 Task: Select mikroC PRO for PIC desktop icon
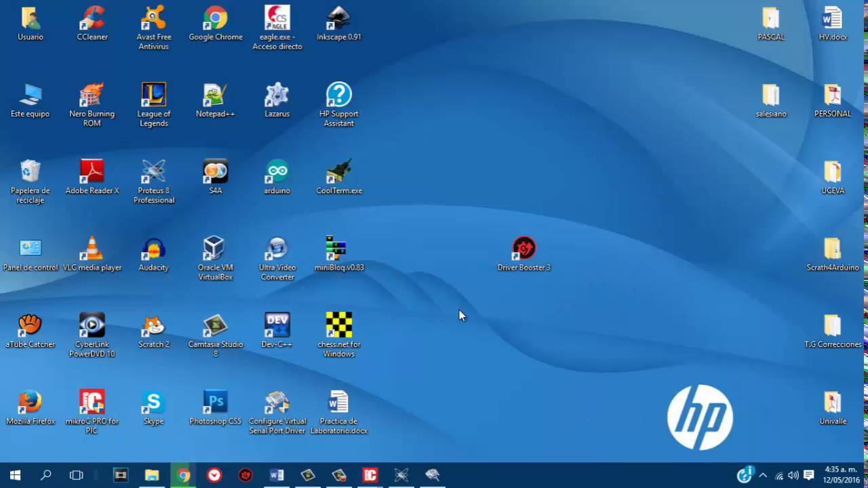pos(92,412)
